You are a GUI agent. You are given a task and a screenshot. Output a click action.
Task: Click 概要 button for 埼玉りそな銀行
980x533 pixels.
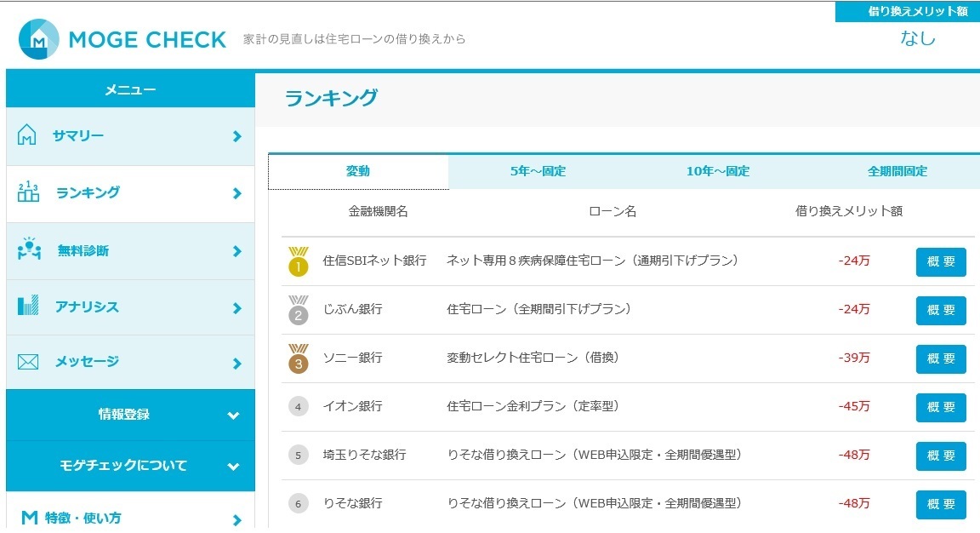pos(941,456)
